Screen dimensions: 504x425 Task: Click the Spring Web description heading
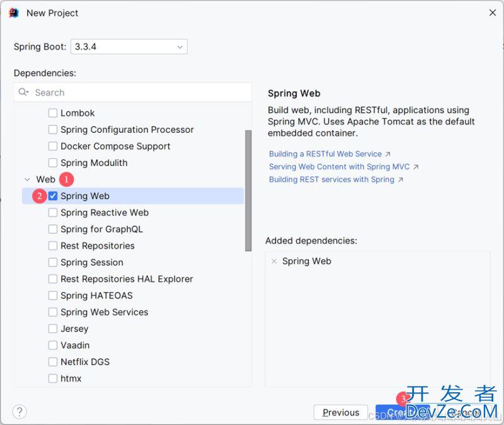[x=294, y=93]
